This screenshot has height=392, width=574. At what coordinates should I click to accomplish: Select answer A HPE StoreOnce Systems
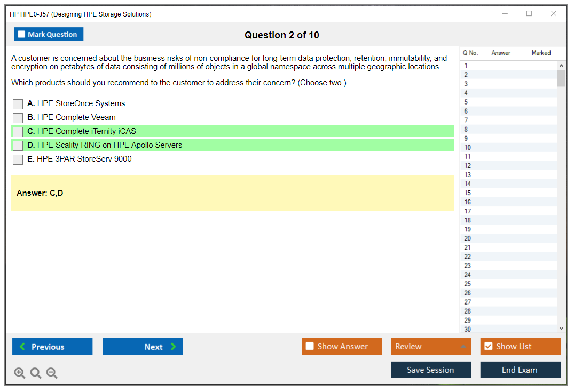click(18, 104)
